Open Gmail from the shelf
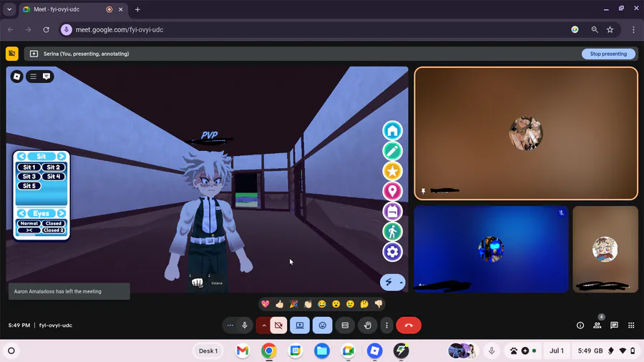 pyautogui.click(x=243, y=351)
